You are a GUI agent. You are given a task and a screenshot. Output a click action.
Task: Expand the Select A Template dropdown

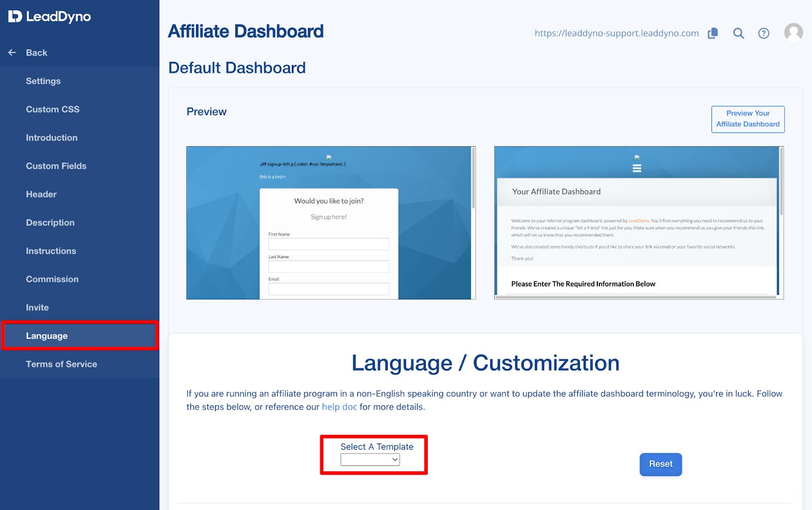pos(370,459)
